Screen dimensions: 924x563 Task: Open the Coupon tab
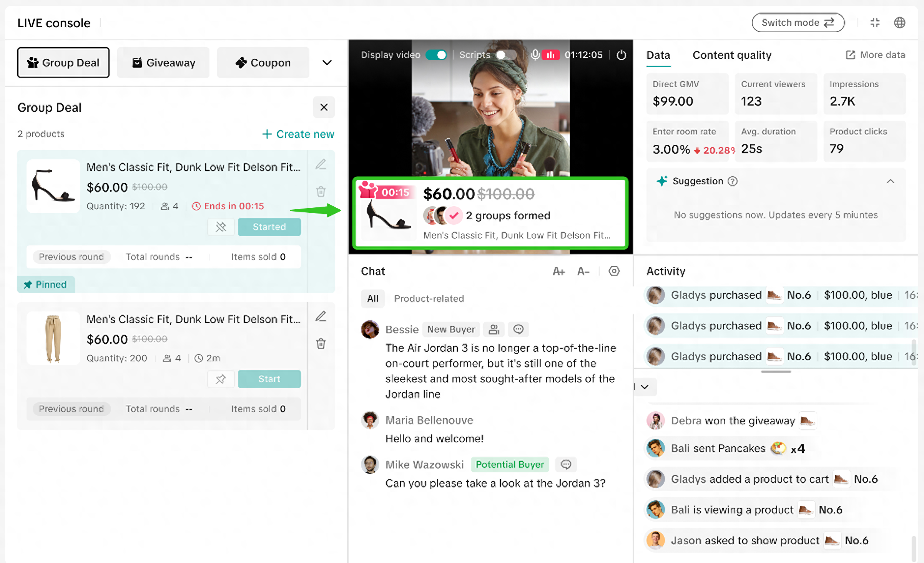[x=263, y=63]
